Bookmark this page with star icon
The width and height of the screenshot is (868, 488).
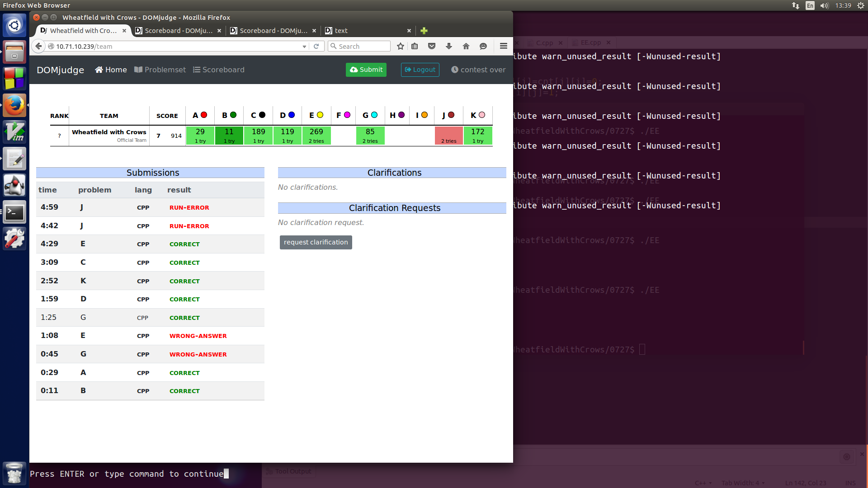click(400, 46)
